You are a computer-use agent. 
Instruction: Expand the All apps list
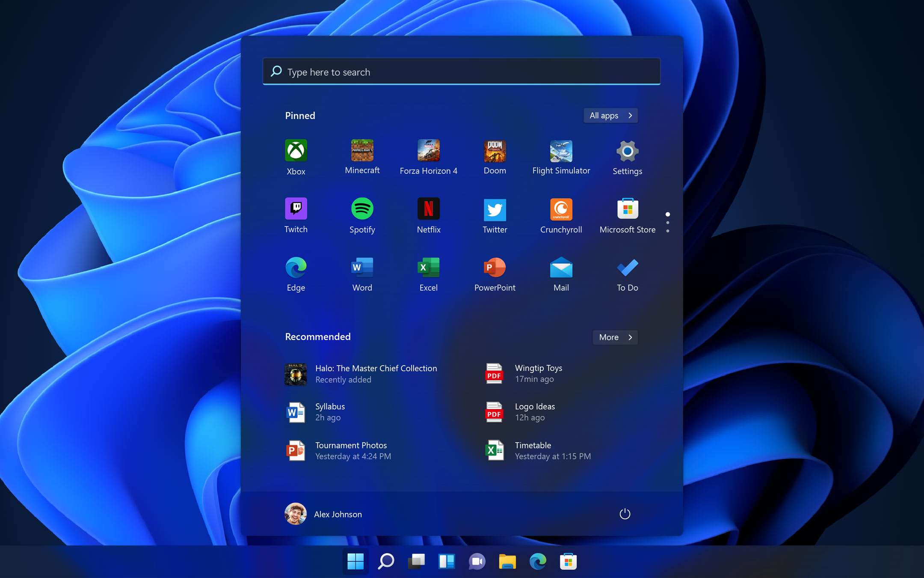[x=610, y=116]
